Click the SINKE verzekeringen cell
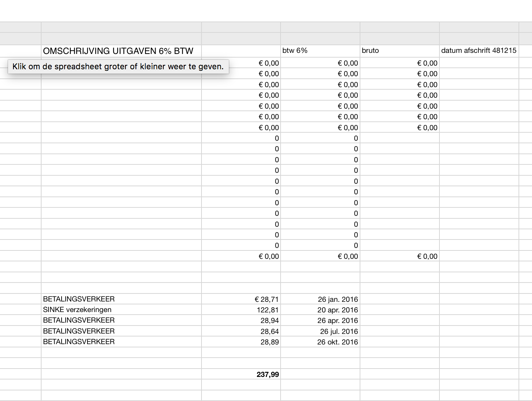This screenshot has width=532, height=401. [x=121, y=309]
